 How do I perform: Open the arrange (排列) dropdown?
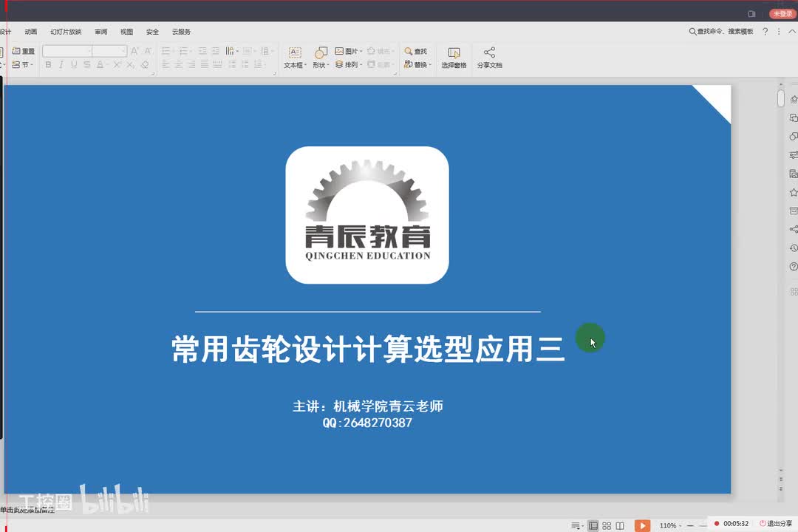(349, 65)
